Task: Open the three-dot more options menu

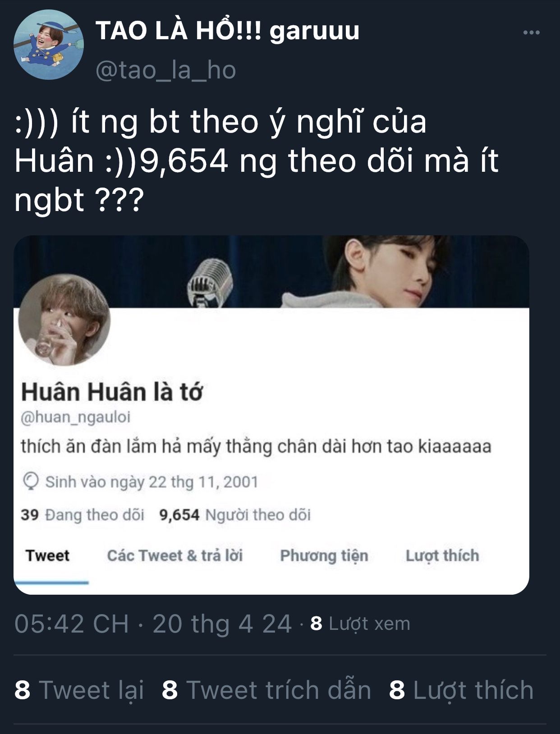Action: pos(531,32)
